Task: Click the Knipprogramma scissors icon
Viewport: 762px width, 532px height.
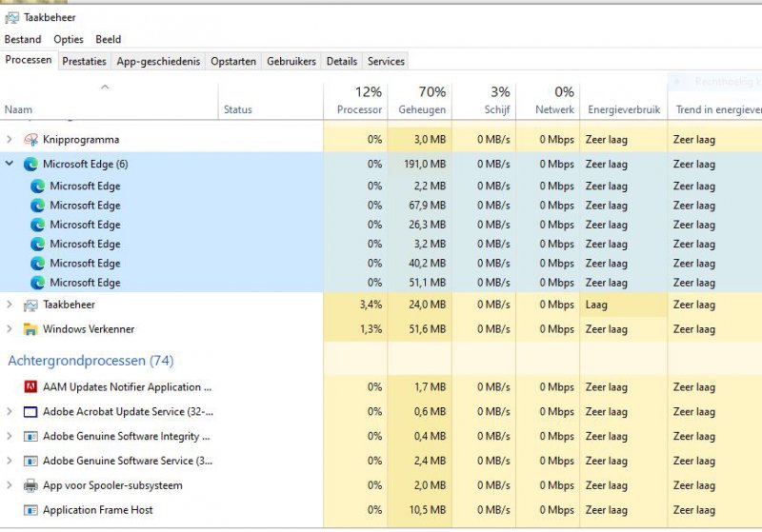Action: tap(30, 140)
